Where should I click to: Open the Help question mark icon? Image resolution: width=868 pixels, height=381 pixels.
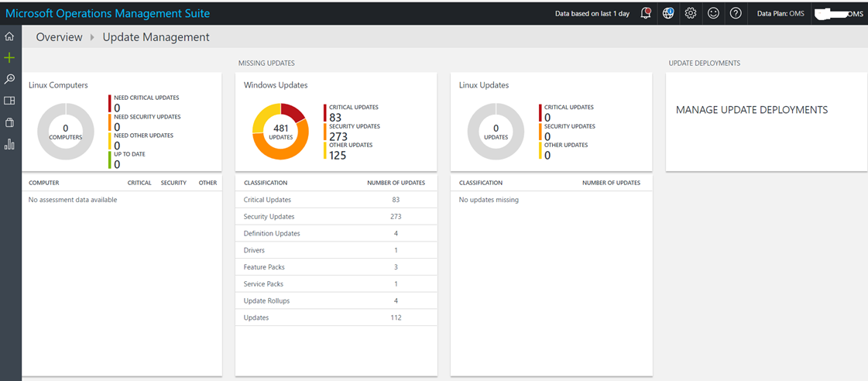(x=736, y=13)
